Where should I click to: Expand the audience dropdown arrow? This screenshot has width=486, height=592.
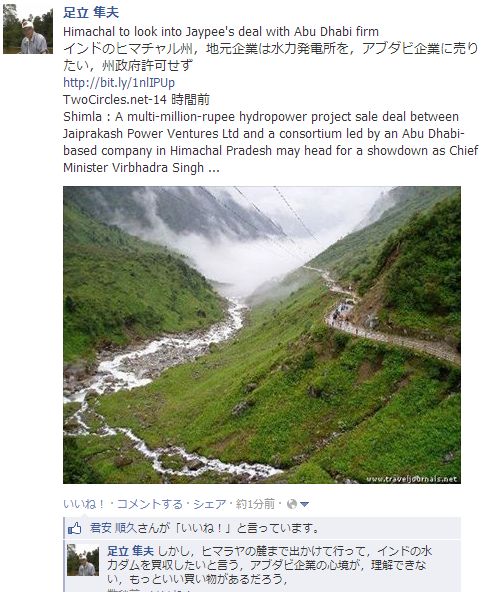click(x=304, y=504)
